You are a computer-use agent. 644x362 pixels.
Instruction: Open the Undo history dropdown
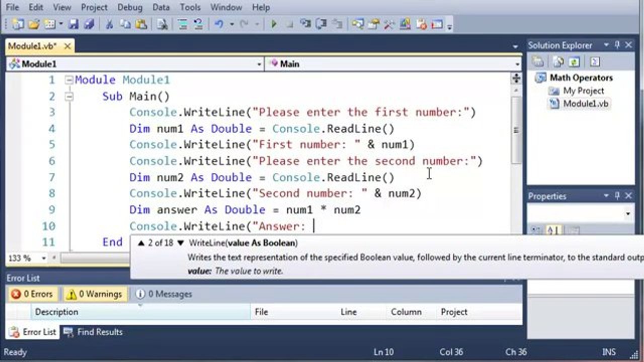point(232,24)
